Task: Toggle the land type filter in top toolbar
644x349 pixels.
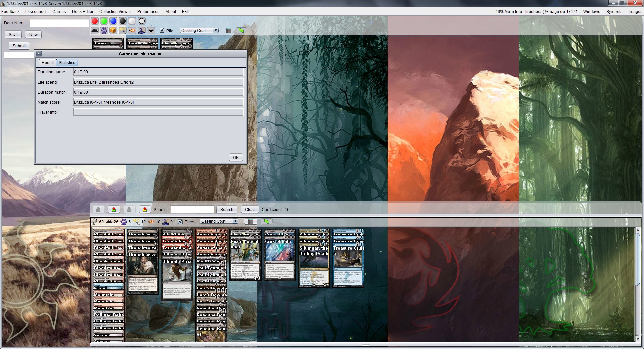Action: (95, 30)
